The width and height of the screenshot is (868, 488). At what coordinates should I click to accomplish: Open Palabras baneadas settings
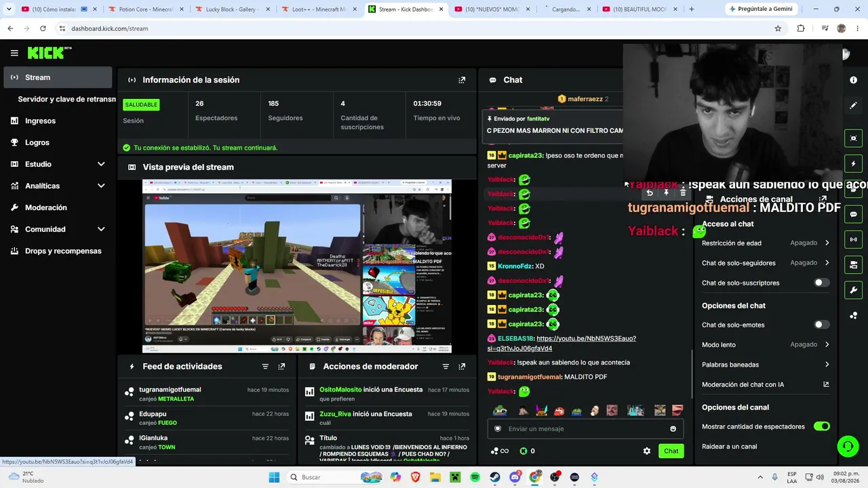[x=766, y=365]
